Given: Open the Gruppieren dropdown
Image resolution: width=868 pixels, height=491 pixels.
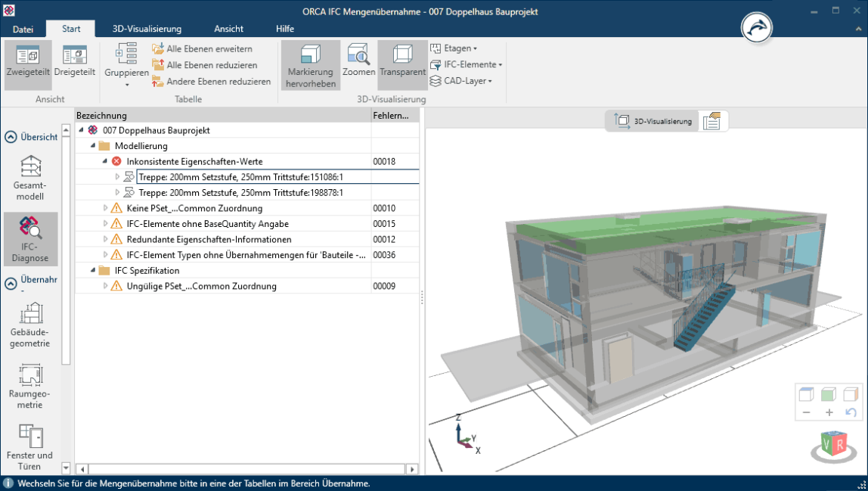Looking at the screenshot, I should (x=127, y=65).
